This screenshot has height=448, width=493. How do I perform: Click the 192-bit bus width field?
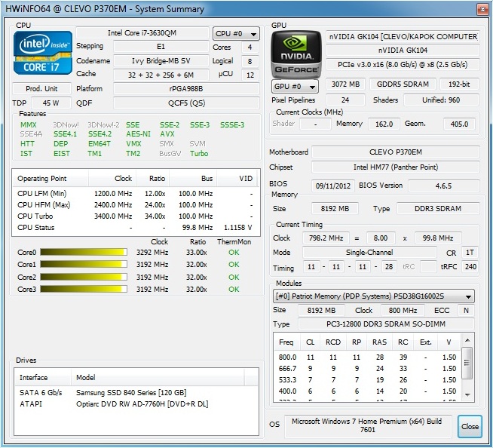[x=459, y=84]
